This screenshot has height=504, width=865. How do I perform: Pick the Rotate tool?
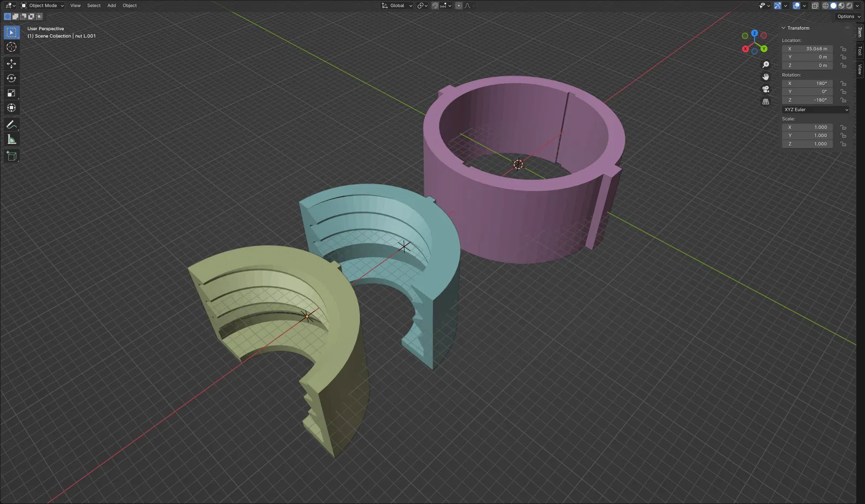tap(11, 78)
